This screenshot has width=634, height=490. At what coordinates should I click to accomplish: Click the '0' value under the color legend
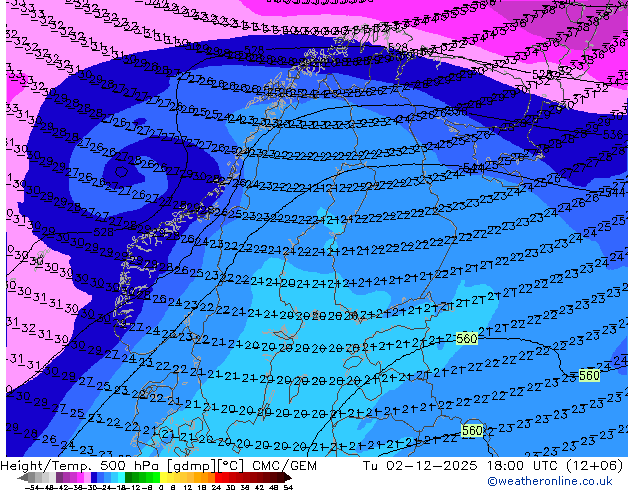(x=161, y=488)
